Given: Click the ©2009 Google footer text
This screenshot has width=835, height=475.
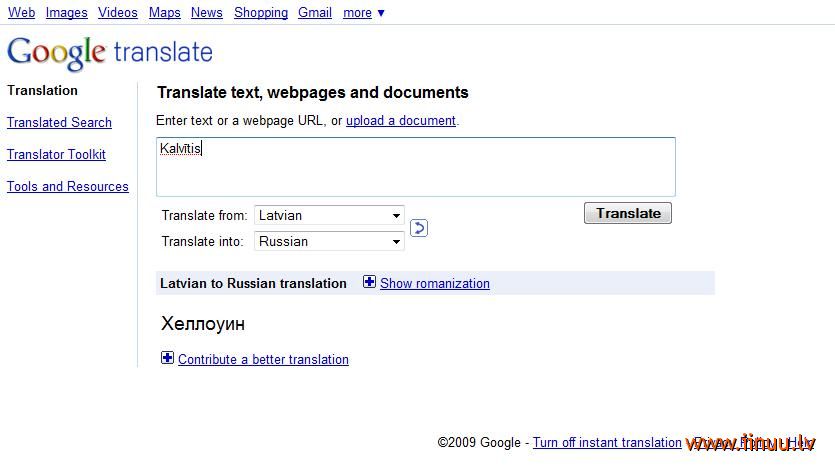Looking at the screenshot, I should pyautogui.click(x=479, y=443).
